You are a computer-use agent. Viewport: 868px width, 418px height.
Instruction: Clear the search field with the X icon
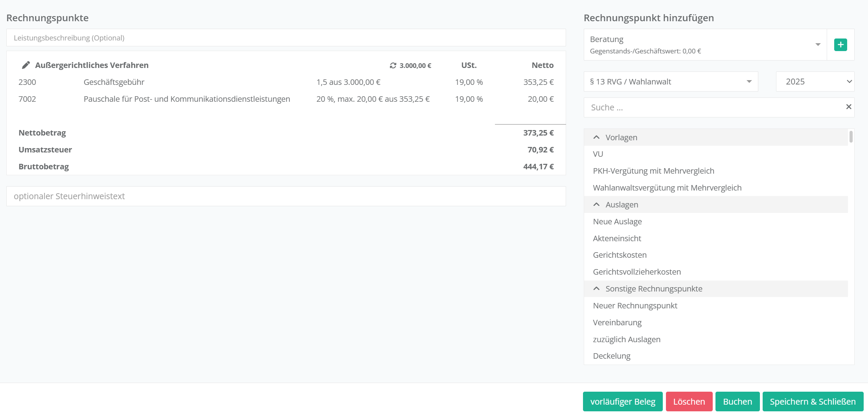848,107
